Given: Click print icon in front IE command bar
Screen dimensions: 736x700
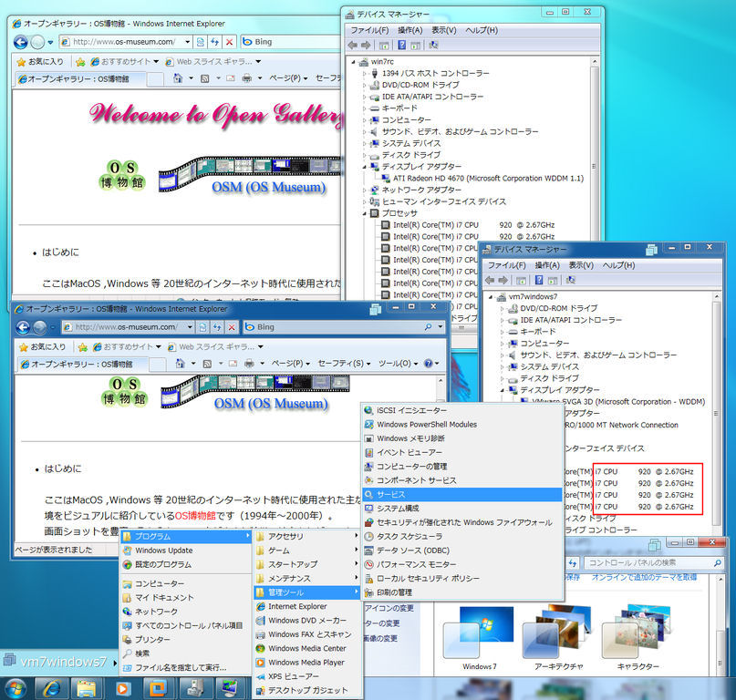Looking at the screenshot, I should click(249, 363).
